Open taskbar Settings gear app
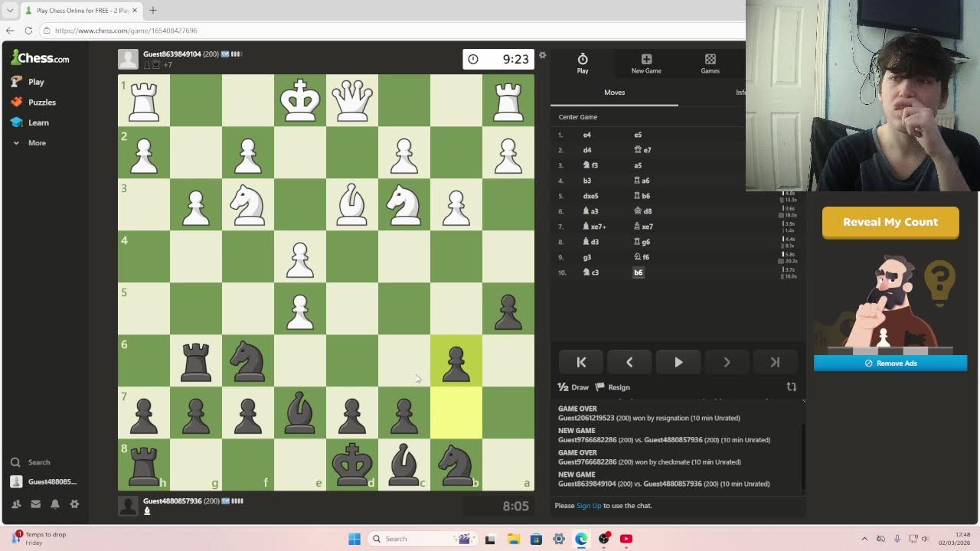The height and width of the screenshot is (551, 980). click(x=559, y=539)
